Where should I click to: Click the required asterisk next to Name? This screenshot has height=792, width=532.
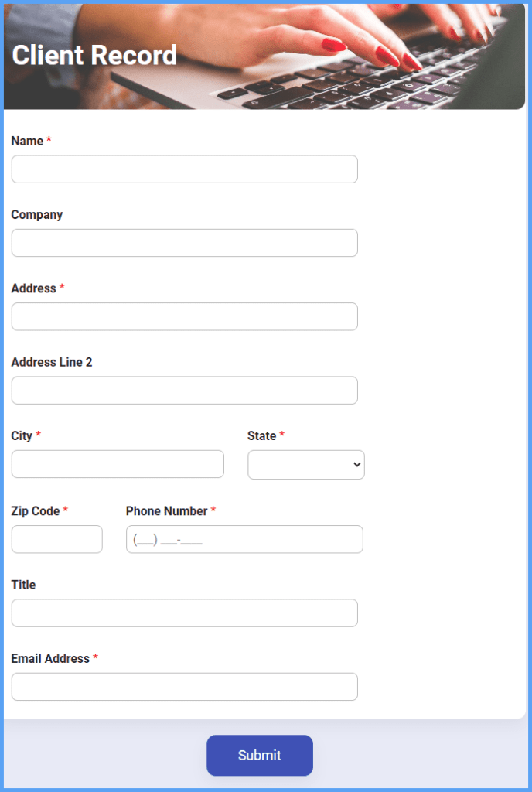click(x=48, y=139)
